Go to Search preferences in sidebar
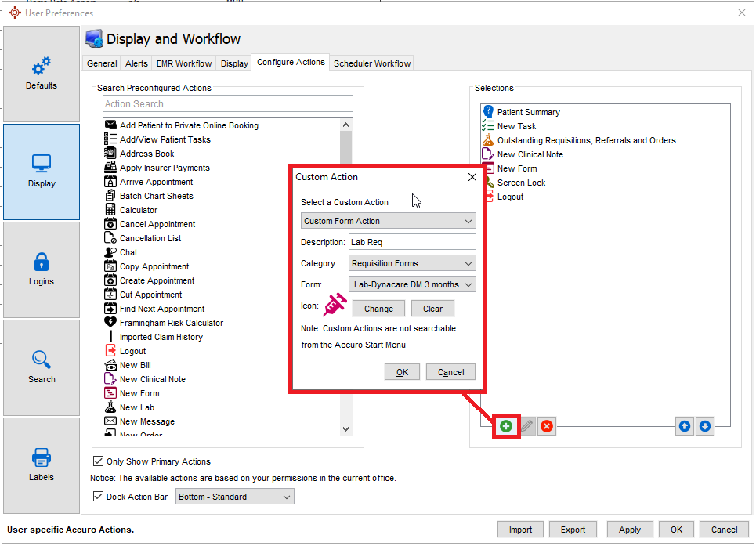This screenshot has height=546, width=756. coord(42,367)
